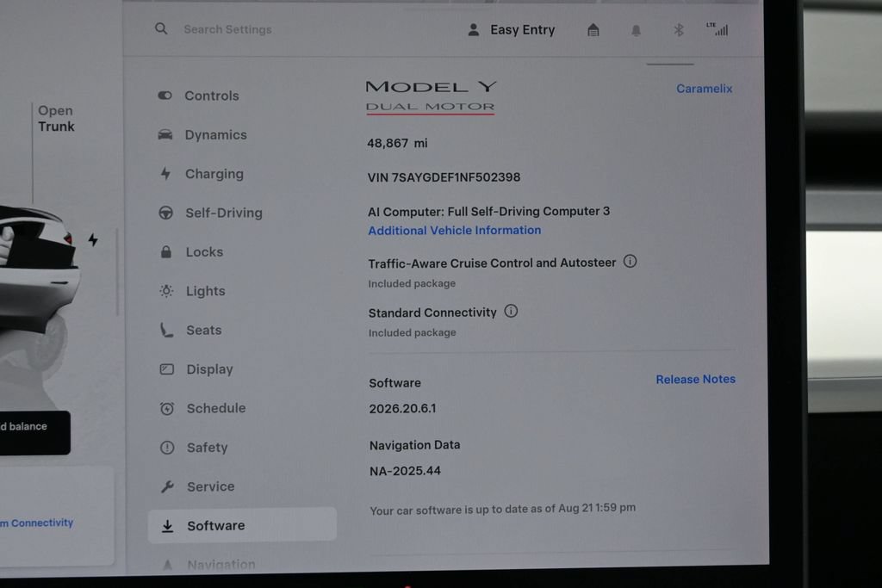Open Bluetooth settings icon
This screenshot has height=588, width=882.
[679, 30]
